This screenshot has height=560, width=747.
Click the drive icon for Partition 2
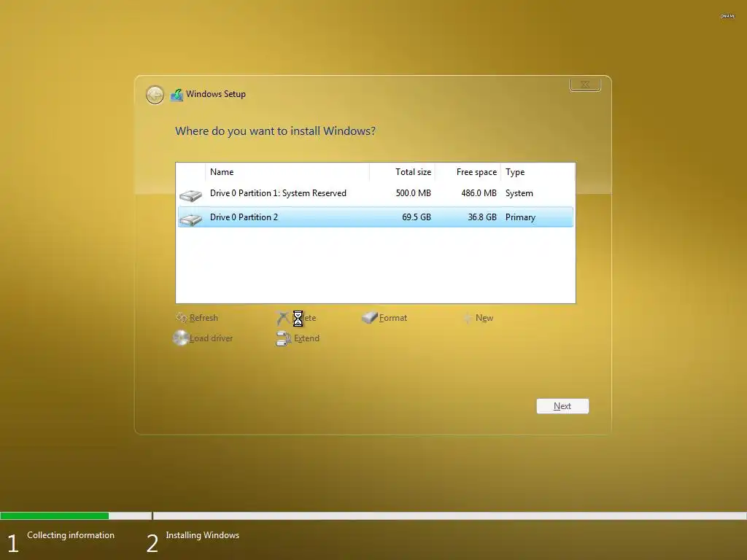click(190, 219)
